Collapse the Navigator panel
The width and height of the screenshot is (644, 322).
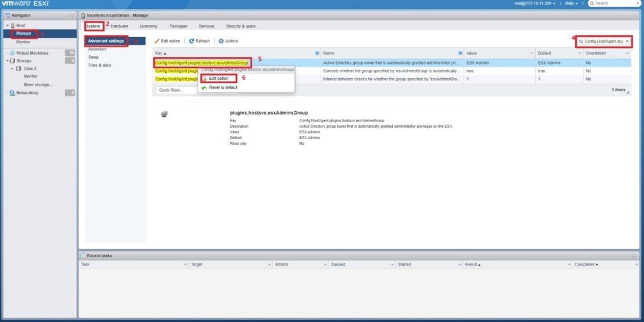point(71,16)
